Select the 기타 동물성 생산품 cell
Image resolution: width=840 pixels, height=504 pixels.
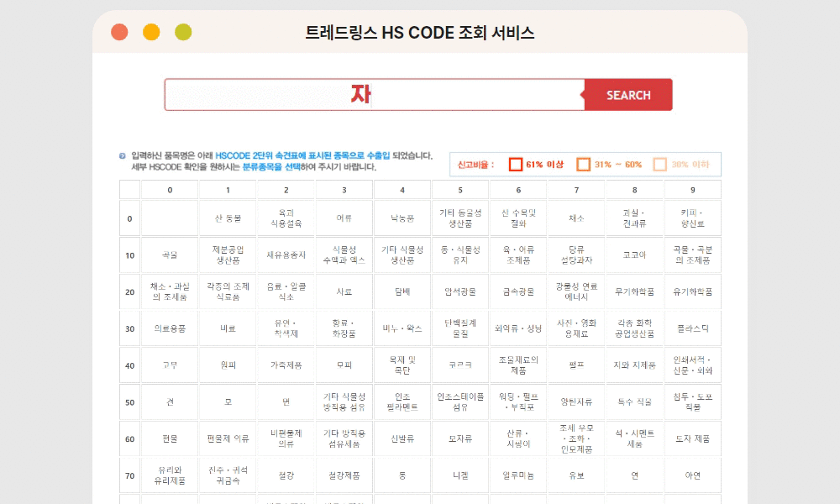click(x=460, y=218)
